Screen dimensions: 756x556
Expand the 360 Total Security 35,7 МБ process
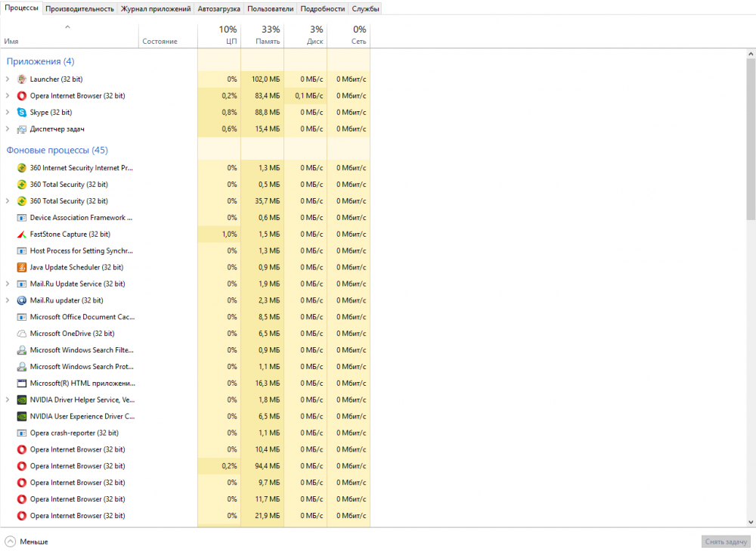click(x=8, y=200)
